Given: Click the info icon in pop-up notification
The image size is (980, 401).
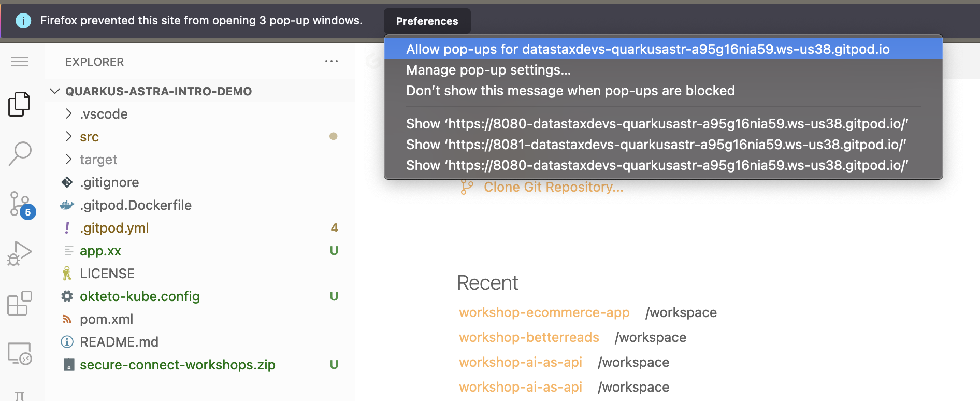Looking at the screenshot, I should (23, 21).
